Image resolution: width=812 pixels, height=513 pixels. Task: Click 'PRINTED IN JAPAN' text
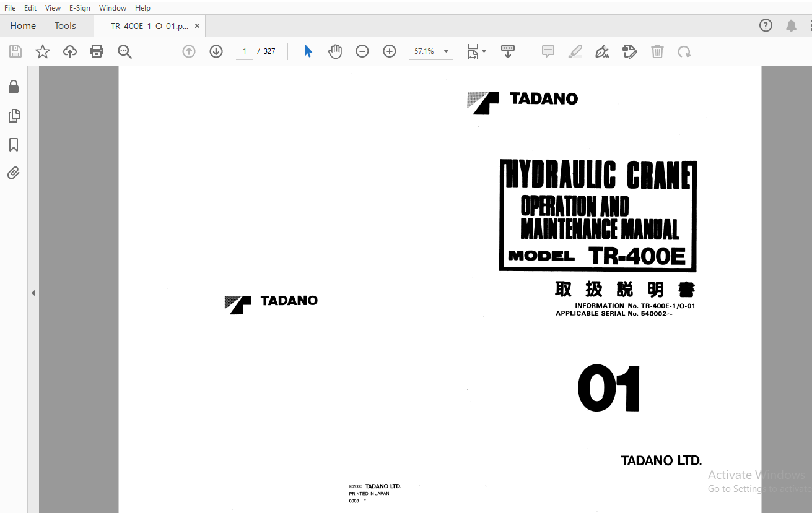[369, 494]
